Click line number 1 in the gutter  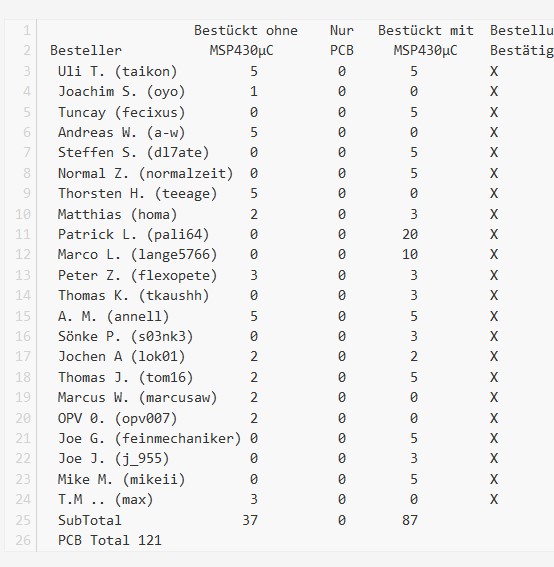click(27, 30)
